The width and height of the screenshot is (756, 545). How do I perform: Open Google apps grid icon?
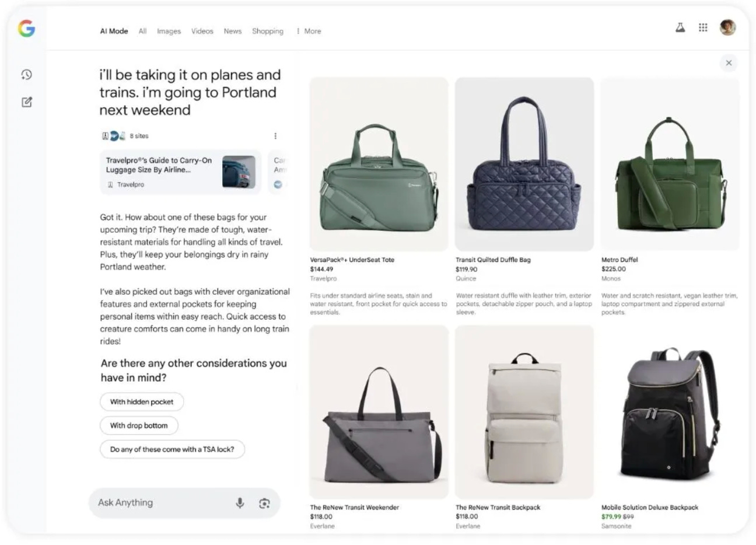point(703,27)
